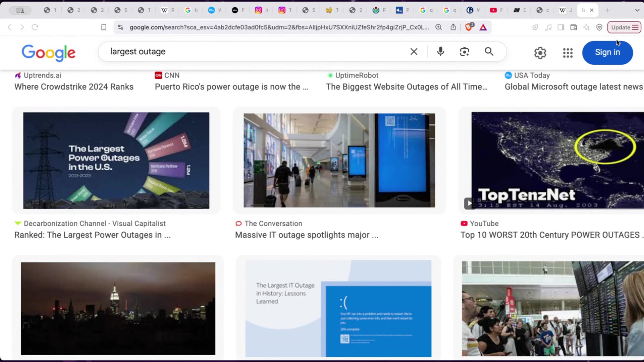Screen dimensions: 644x362
Task: Open the Brave Shields lion icon
Action: (469, 27)
